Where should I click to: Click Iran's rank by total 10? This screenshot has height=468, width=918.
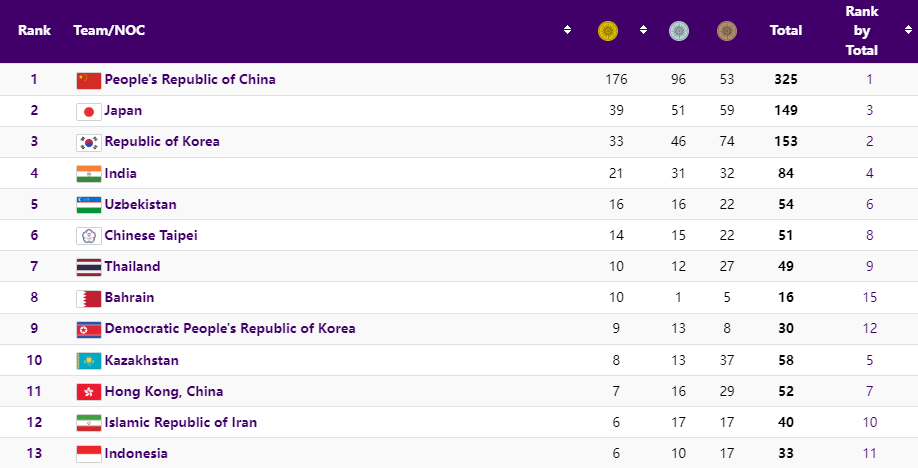[869, 422]
